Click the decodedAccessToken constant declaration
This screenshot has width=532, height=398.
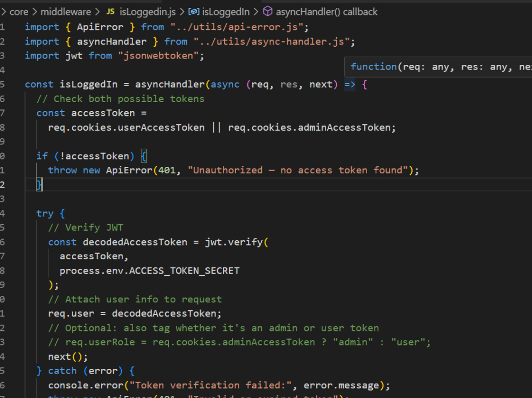[135, 242]
